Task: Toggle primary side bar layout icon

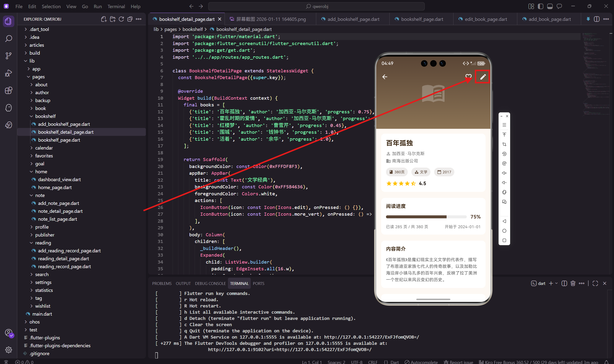Action: coord(541,6)
